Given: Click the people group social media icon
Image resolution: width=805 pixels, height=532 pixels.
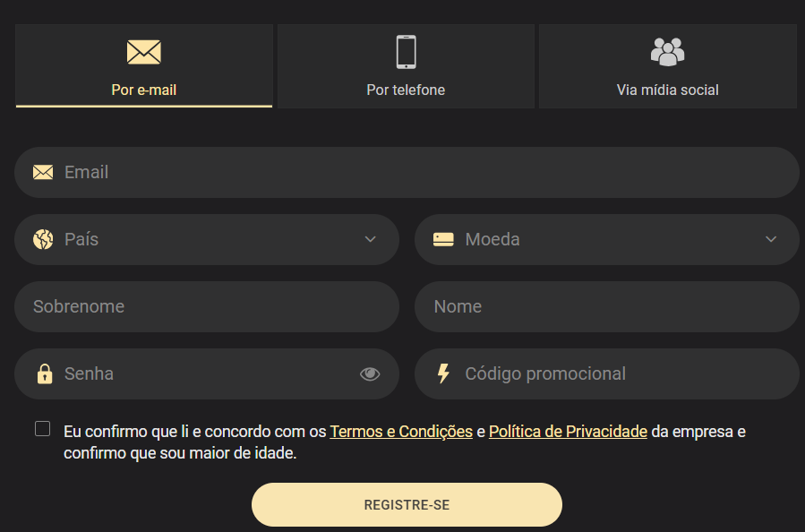Looking at the screenshot, I should [x=667, y=52].
